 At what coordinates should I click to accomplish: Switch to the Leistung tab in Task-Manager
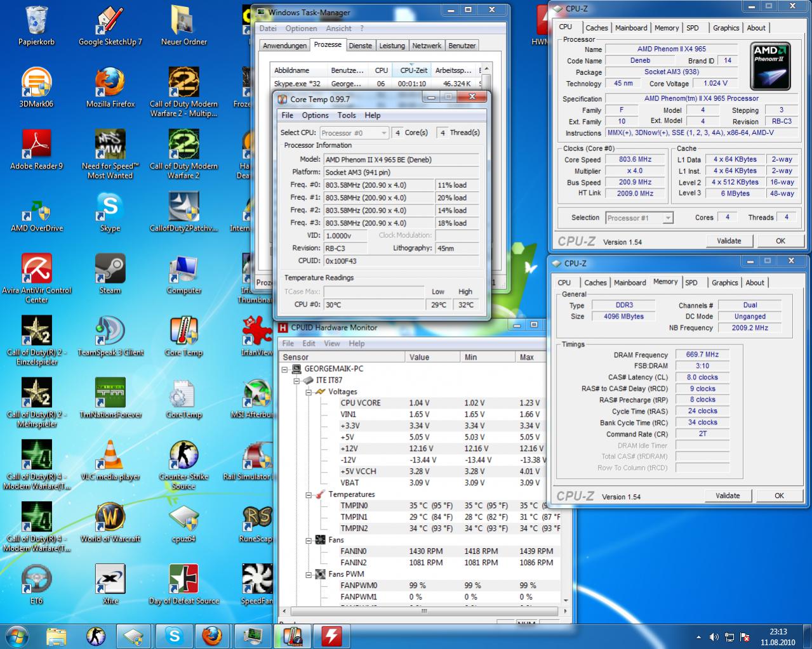[x=392, y=46]
